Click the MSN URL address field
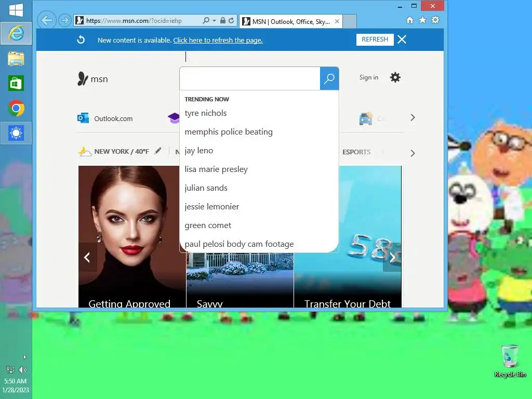This screenshot has height=399, width=532. click(x=134, y=21)
